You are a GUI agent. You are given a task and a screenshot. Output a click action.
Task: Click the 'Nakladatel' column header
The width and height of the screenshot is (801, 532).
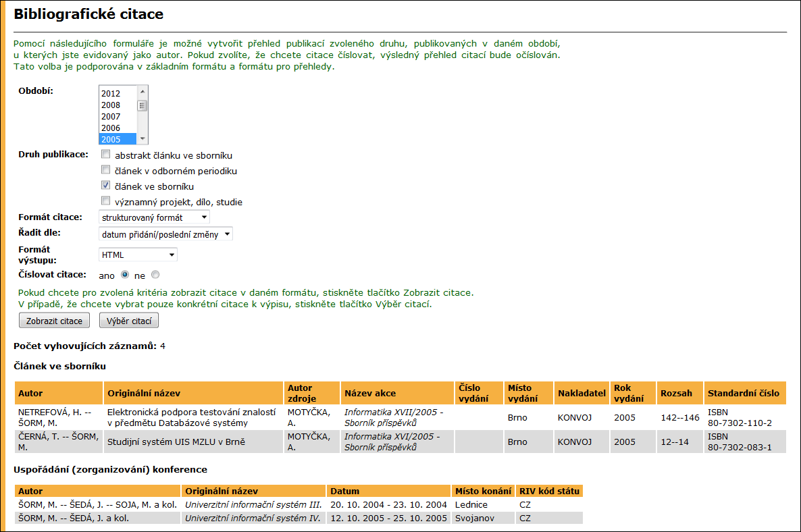[582, 393]
